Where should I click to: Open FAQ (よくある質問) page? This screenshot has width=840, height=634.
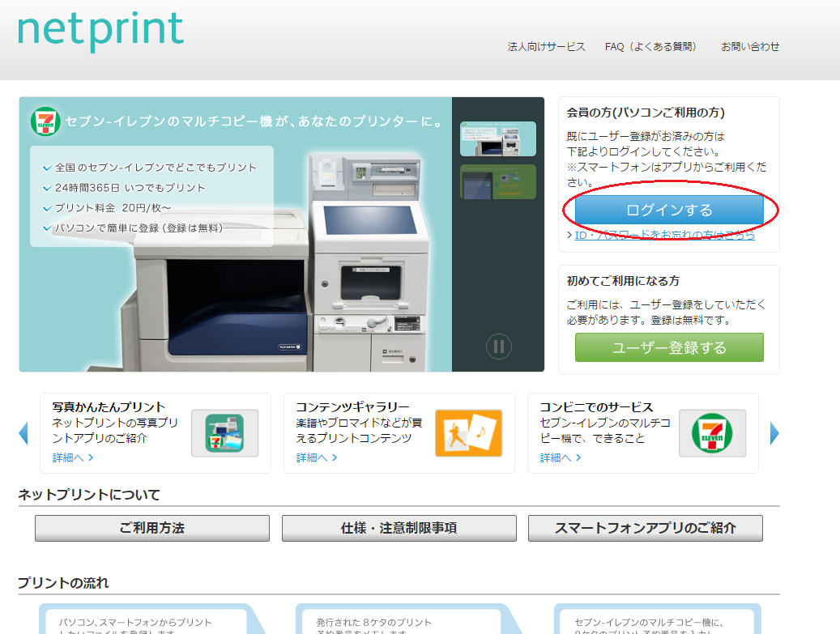point(651,47)
